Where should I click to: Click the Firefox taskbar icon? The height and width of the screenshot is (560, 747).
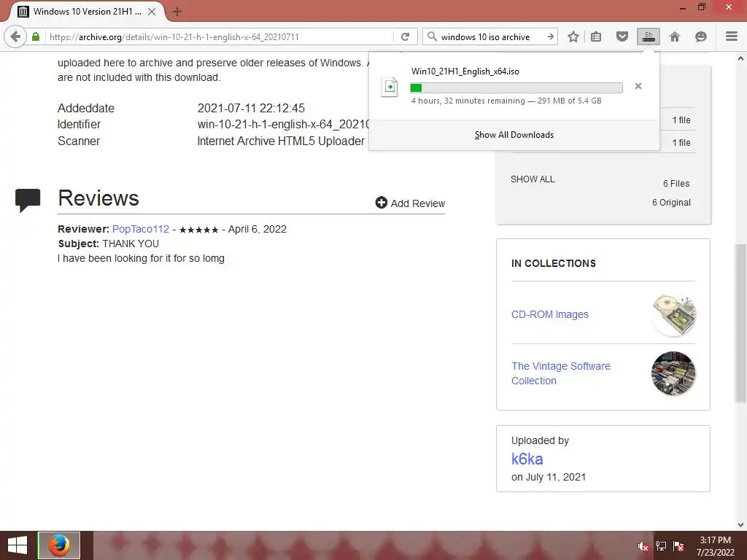click(x=59, y=545)
